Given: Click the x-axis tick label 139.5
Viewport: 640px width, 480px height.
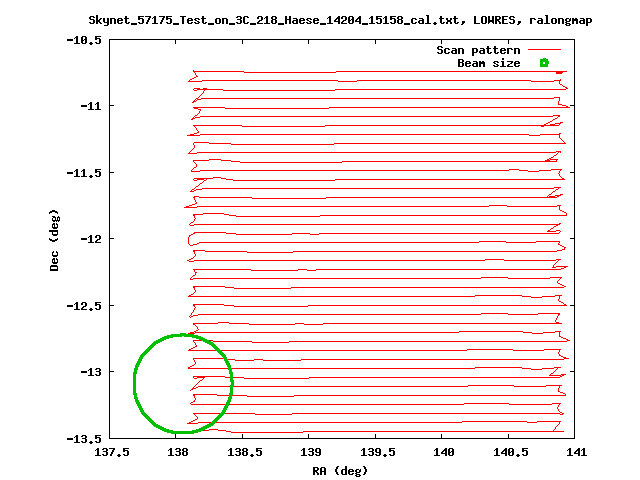Looking at the screenshot, I should 378,452.
